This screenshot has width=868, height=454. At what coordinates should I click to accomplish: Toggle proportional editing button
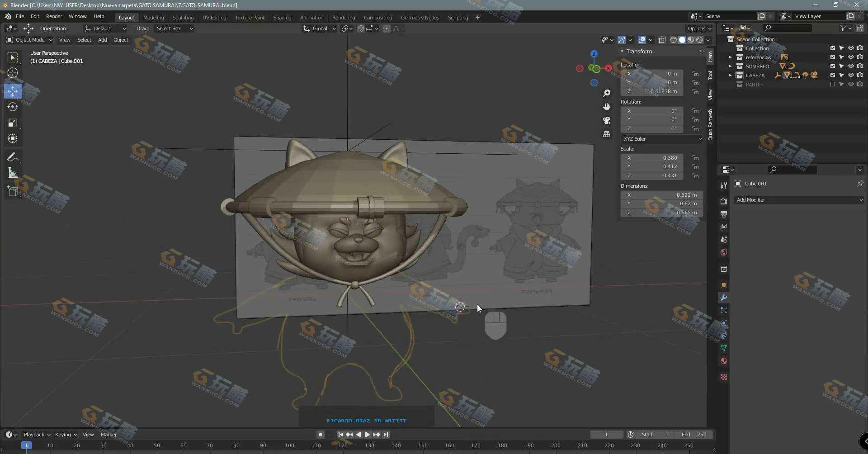coord(386,28)
